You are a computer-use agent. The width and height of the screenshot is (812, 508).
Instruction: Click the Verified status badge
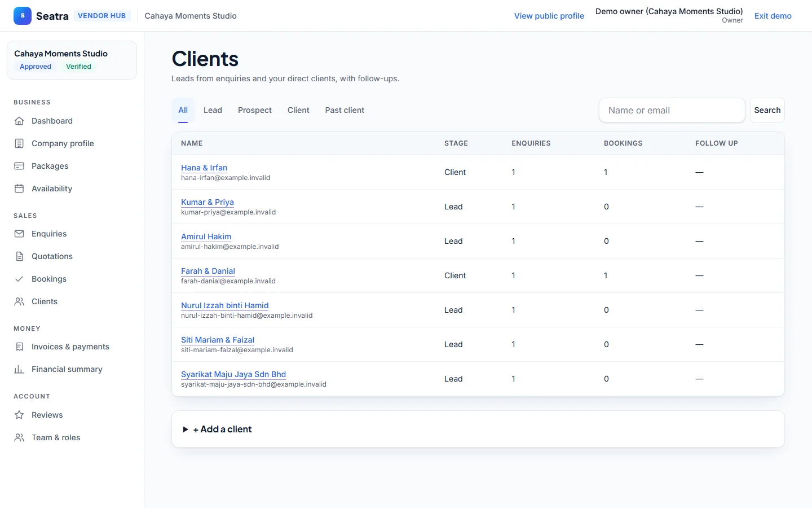(78, 67)
